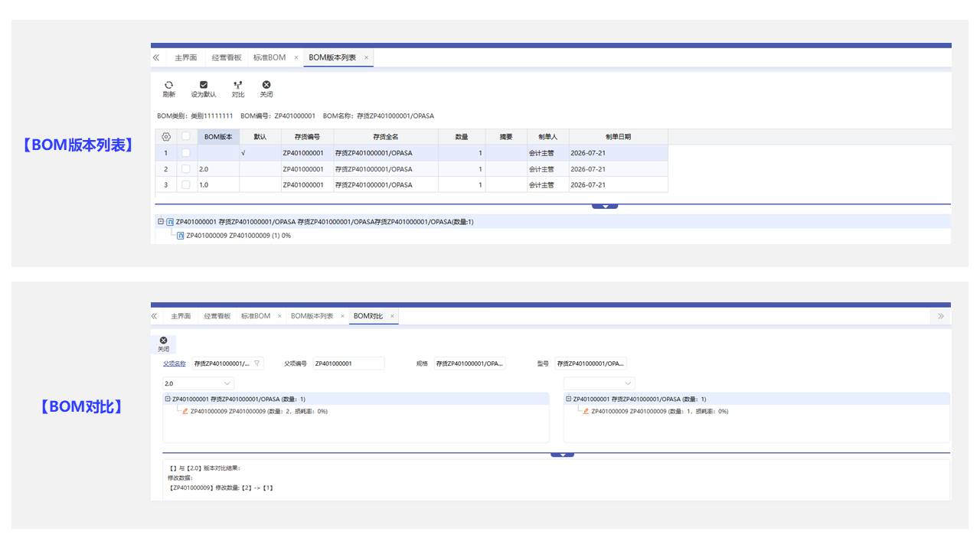Open the empty version dropdown on the right side
Screen dimensions: 980x551
pyautogui.click(x=599, y=383)
